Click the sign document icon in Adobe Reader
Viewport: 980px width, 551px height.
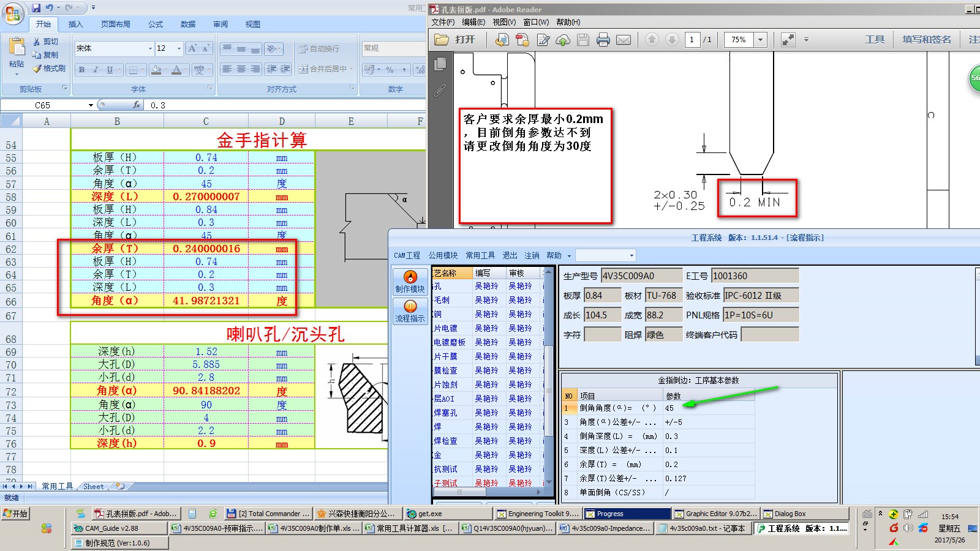[x=543, y=40]
